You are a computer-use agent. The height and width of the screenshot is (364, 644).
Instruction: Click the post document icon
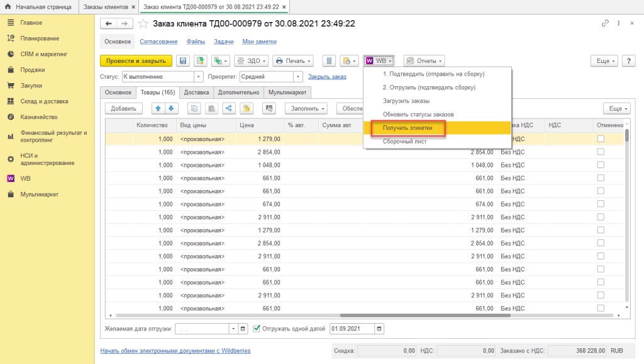tap(200, 61)
